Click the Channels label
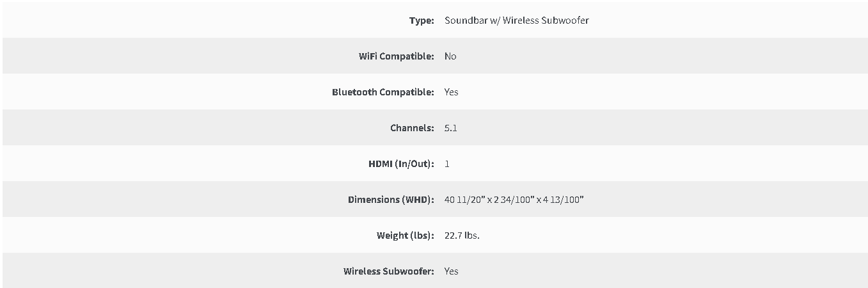Screen dimensions: 868x288 point(412,128)
